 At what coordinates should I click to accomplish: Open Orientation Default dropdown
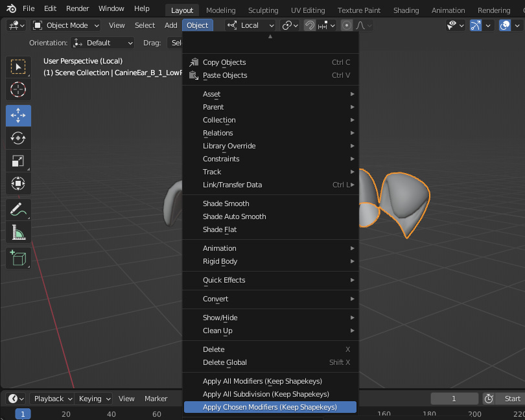tap(103, 43)
